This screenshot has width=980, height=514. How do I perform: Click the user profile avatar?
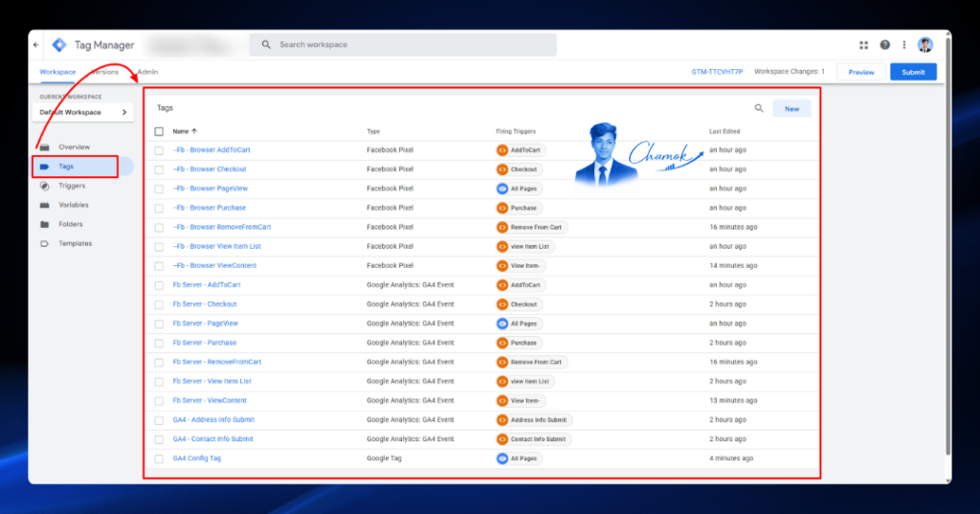click(x=925, y=45)
